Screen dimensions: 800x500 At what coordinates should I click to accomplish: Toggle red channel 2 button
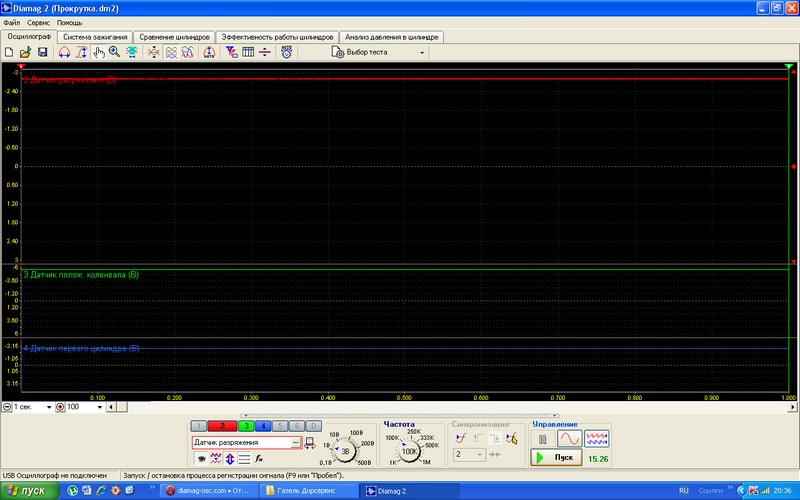click(x=222, y=426)
